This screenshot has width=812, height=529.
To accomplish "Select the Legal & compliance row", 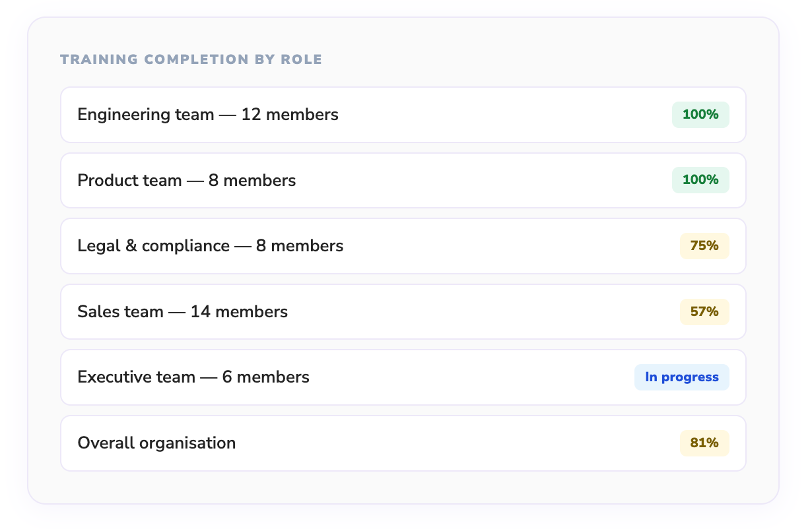I will pos(403,245).
